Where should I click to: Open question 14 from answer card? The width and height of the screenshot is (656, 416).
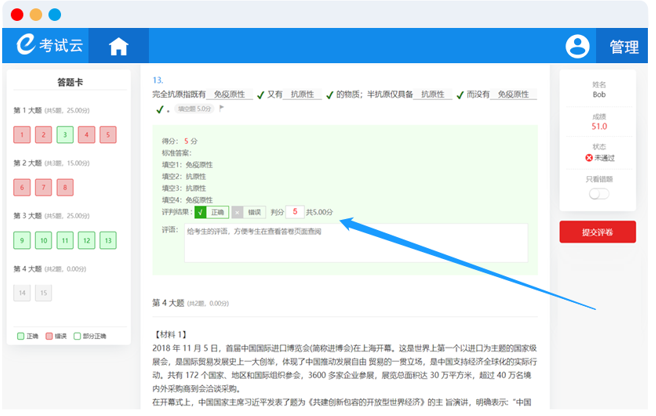tap(21, 293)
